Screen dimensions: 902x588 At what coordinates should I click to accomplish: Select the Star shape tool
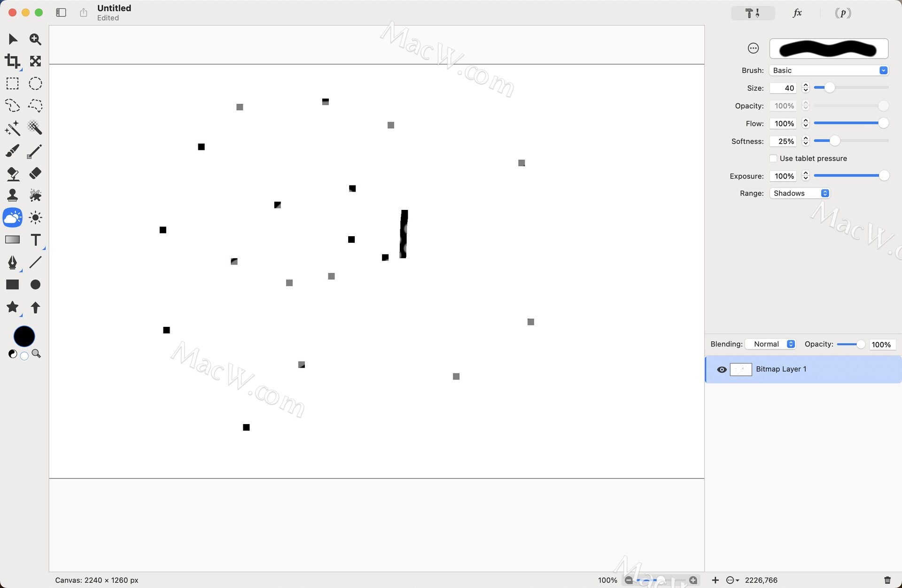[x=13, y=307]
